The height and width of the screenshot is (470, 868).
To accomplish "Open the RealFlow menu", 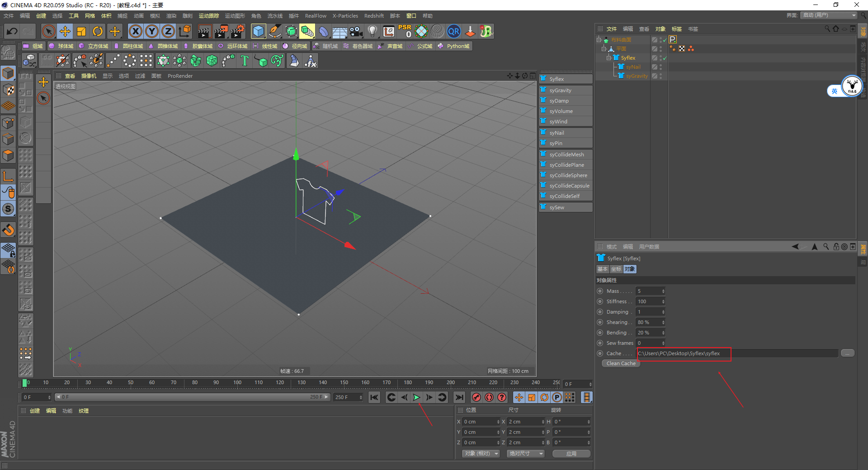I will [x=315, y=16].
